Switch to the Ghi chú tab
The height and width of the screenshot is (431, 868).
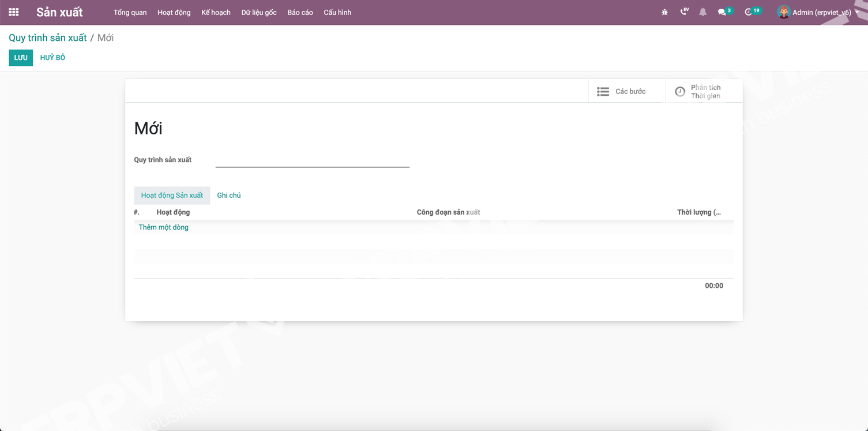229,196
